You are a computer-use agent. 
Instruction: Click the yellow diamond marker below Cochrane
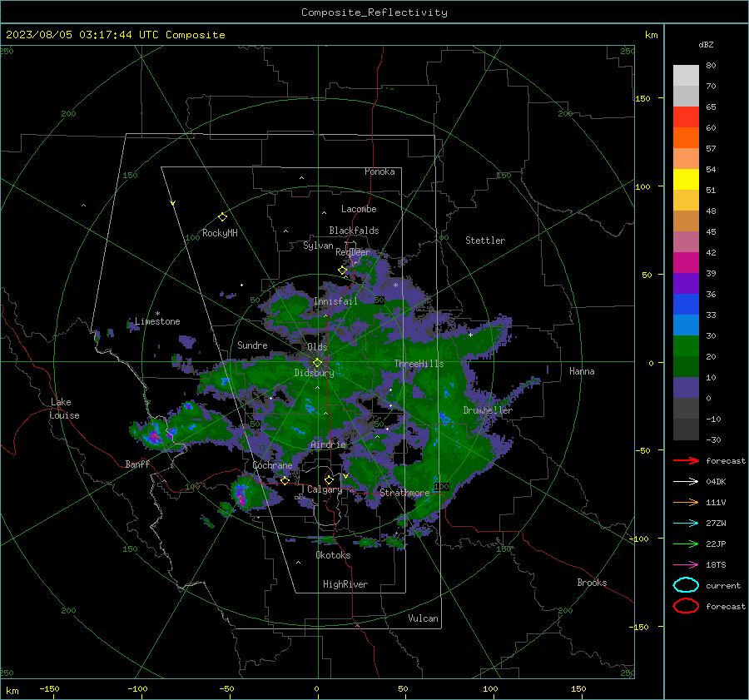[285, 481]
